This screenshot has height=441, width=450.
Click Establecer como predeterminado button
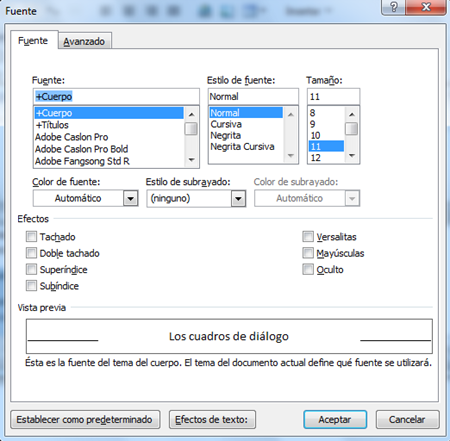tap(85, 419)
